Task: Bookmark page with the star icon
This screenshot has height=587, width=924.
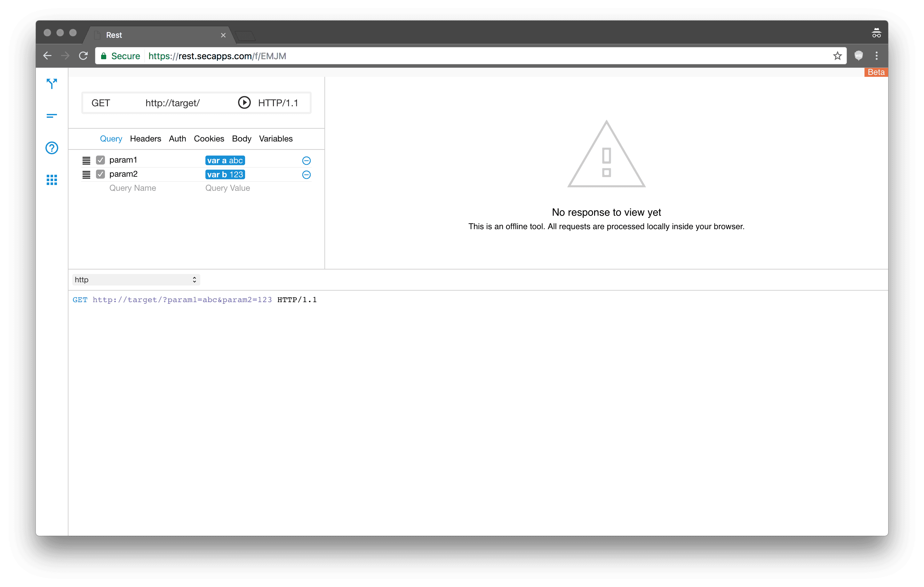Action: 837,56
